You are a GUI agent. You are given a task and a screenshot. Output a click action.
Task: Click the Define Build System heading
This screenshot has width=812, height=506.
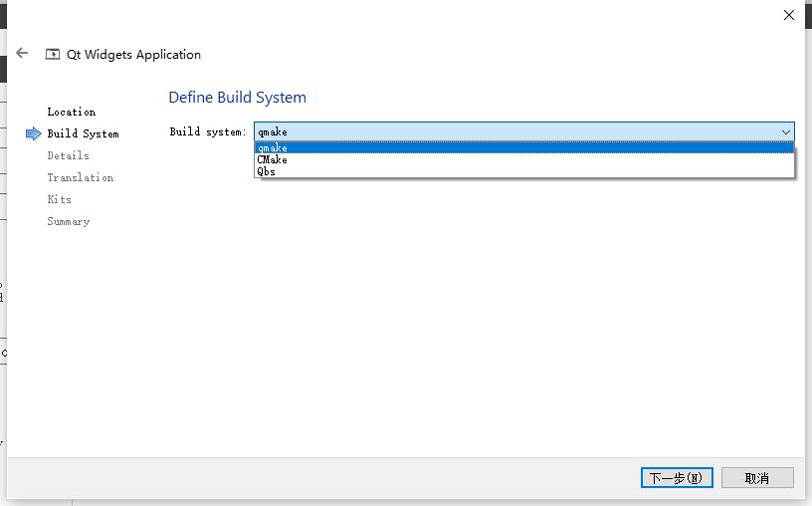pos(237,98)
